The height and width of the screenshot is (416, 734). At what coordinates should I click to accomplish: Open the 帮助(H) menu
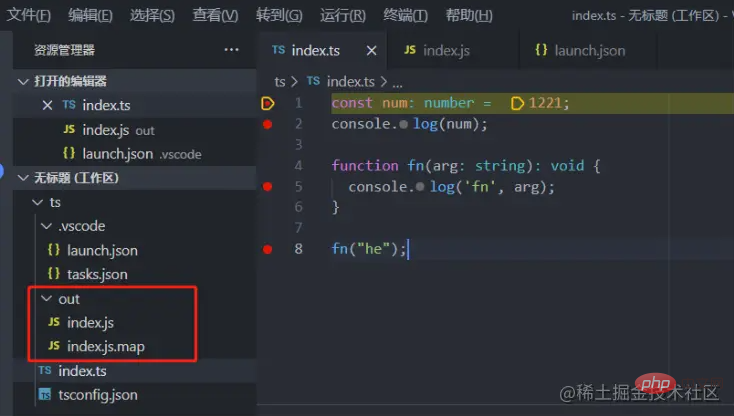pos(469,15)
